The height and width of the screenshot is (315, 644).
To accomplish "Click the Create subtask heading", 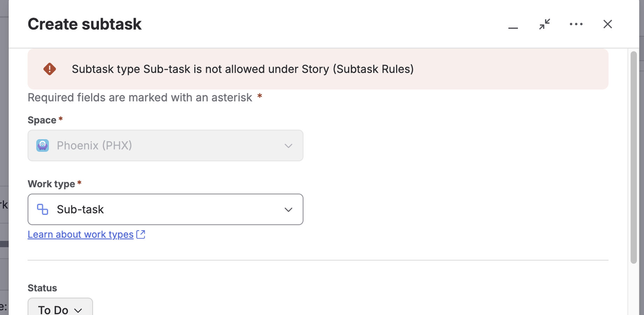I will point(85,24).
